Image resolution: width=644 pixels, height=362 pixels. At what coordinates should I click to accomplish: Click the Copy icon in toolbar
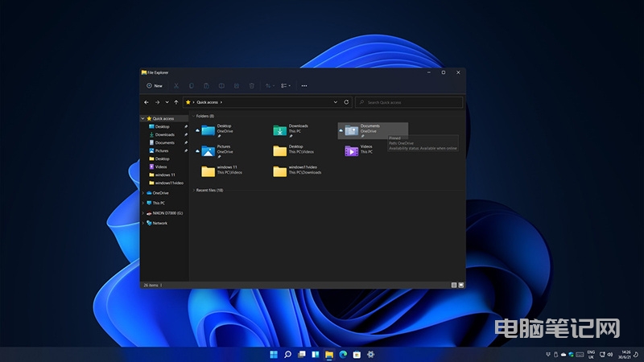click(192, 86)
